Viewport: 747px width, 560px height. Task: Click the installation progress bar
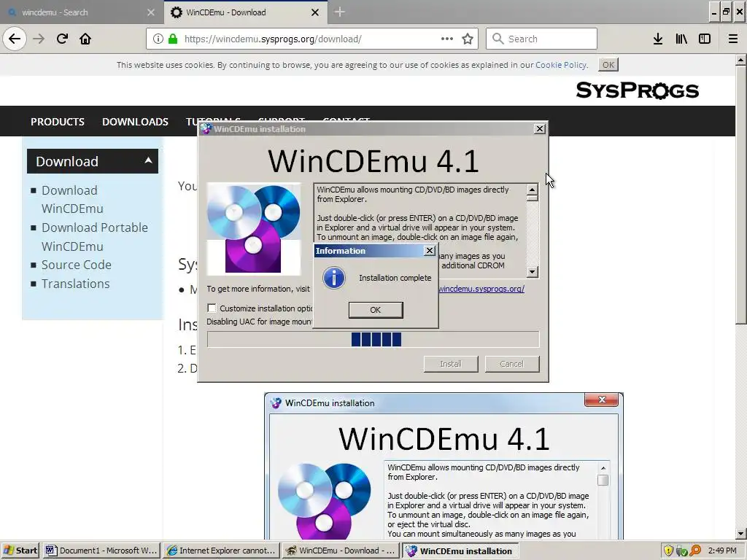[x=373, y=340]
